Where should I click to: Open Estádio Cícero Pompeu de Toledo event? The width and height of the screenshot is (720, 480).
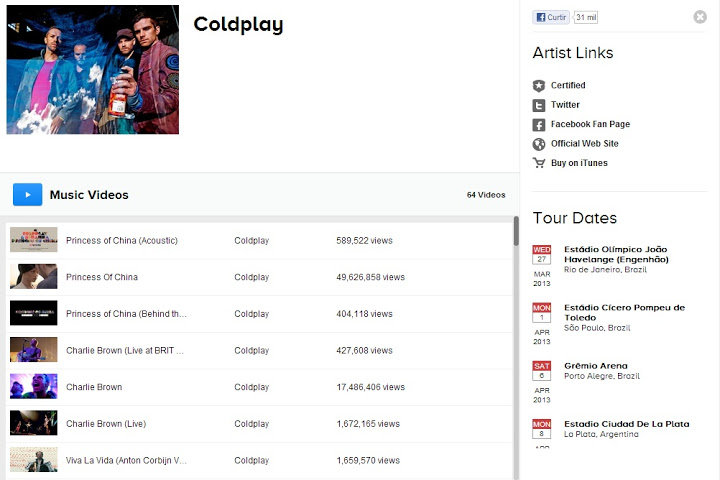pos(624,312)
